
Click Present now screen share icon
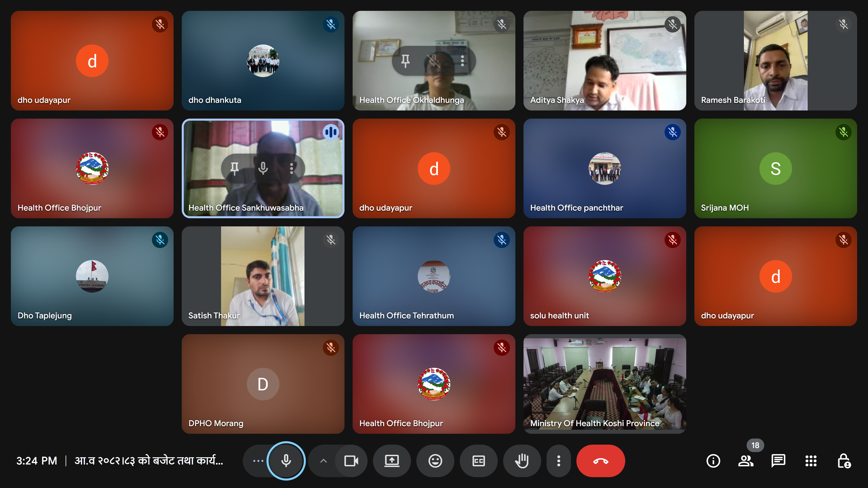tap(392, 461)
